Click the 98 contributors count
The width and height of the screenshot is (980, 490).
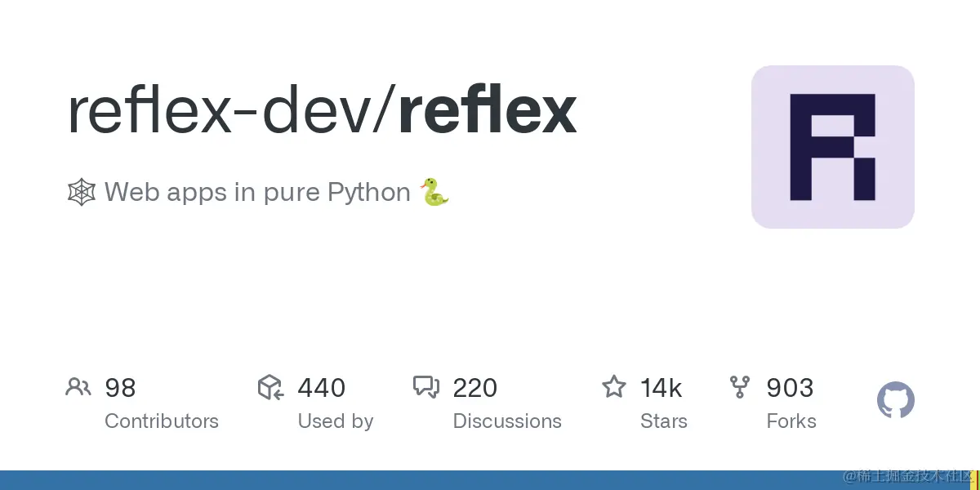click(120, 387)
